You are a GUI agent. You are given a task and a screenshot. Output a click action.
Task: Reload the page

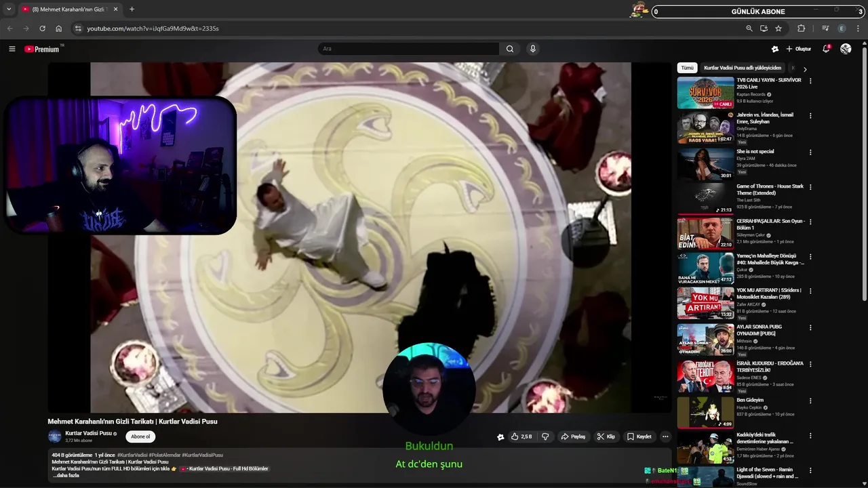42,28
